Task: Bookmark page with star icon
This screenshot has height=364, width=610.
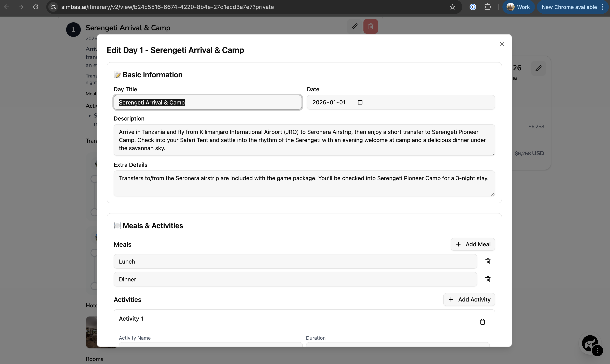Action: click(452, 7)
